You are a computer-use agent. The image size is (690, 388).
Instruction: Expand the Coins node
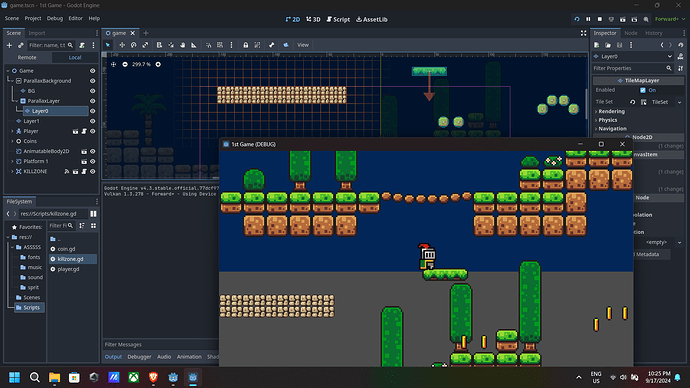(x=12, y=141)
